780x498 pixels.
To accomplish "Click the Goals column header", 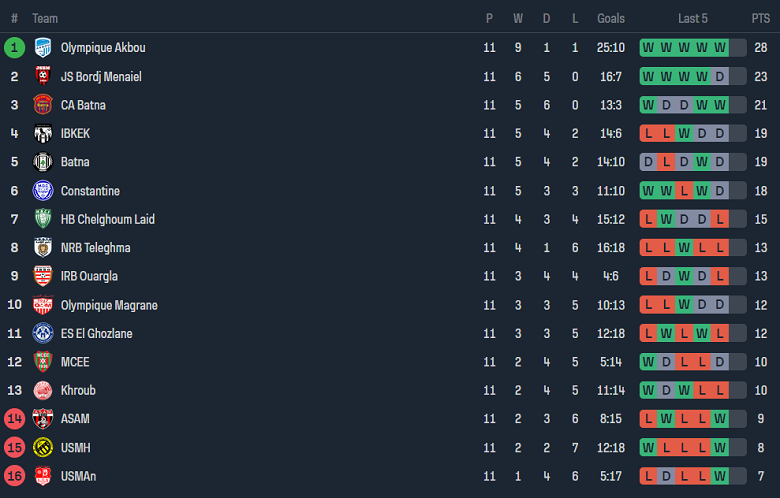I will click(611, 18).
